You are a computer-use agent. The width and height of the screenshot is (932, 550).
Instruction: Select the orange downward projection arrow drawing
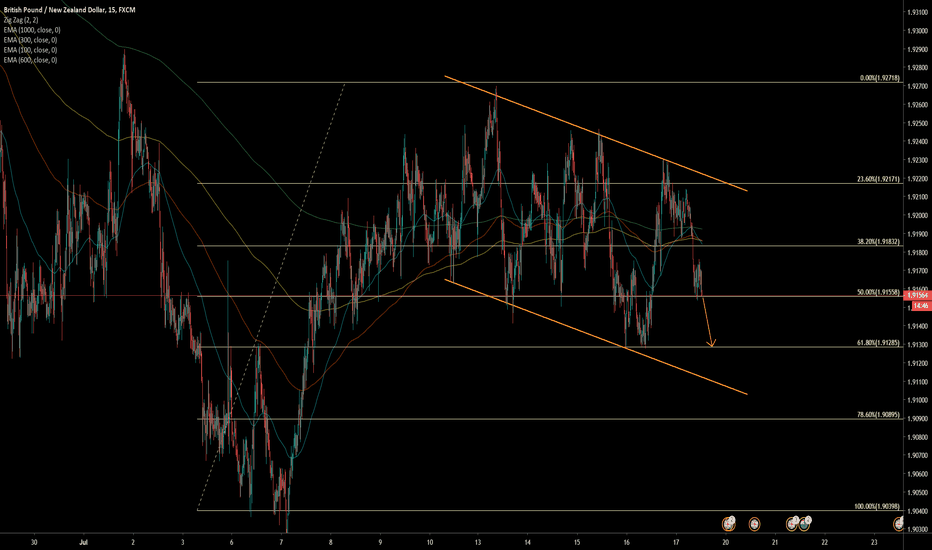707,321
